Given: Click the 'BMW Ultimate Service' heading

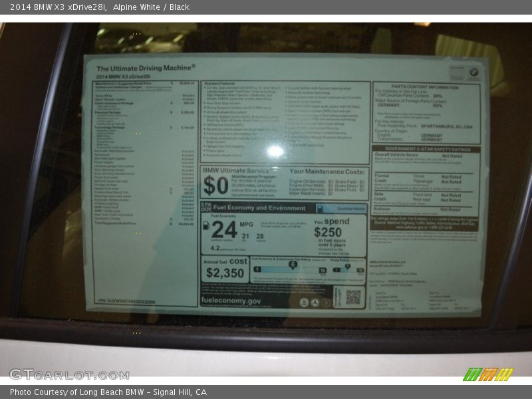Looking at the screenshot, I should point(236,170).
